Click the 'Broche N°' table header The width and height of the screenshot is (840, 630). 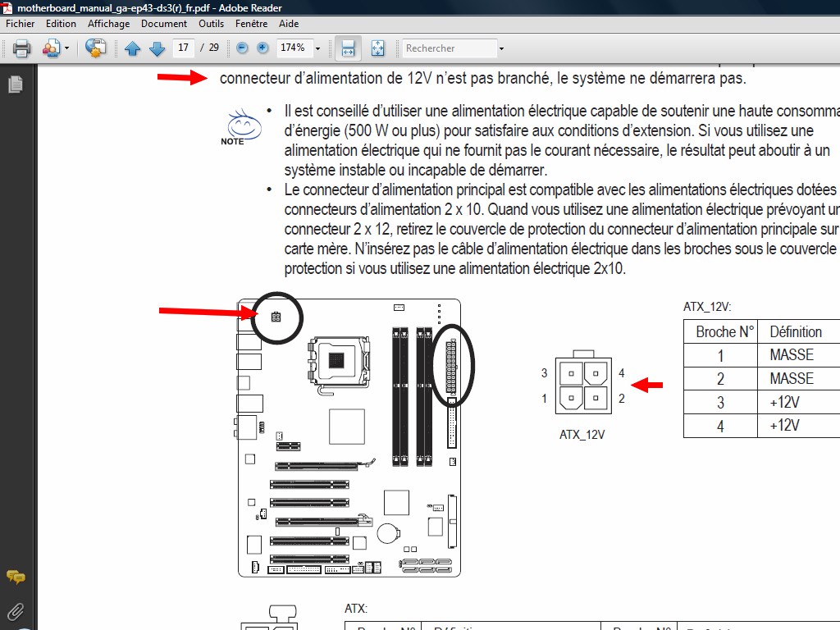pos(725,332)
